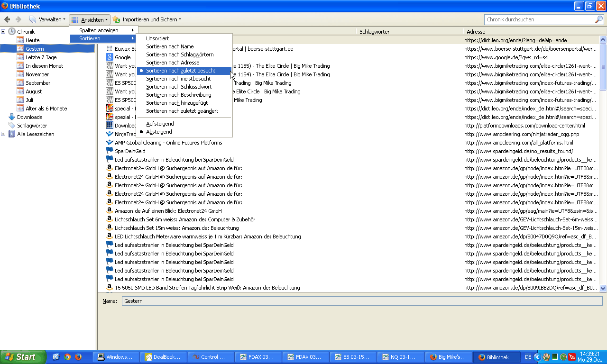Click the favicon of AMP GLobal Clearing entry

pyautogui.click(x=110, y=143)
